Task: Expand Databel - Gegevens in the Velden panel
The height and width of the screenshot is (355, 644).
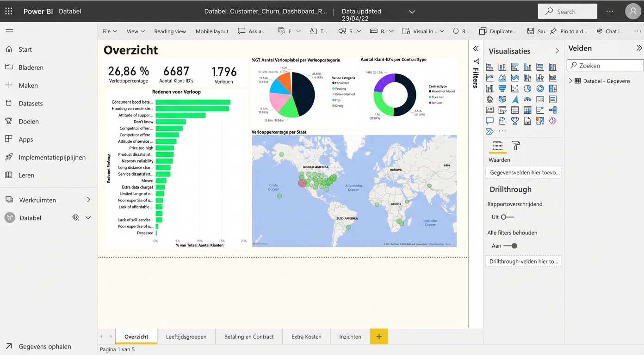Action: (570, 80)
